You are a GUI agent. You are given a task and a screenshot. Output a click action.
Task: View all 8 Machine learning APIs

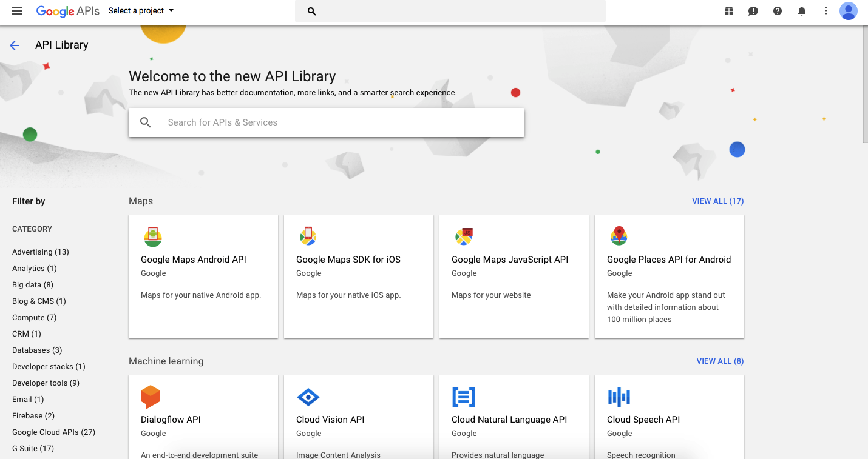(x=720, y=361)
